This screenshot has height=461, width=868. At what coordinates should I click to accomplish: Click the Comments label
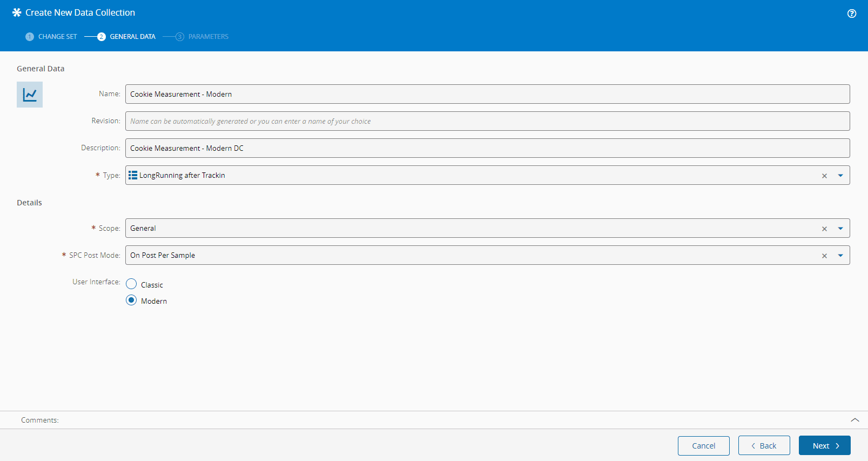(40, 420)
